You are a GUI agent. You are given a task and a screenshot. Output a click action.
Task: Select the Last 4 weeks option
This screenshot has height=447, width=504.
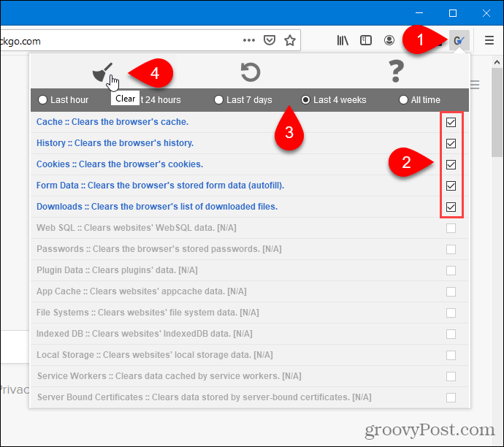[305, 99]
